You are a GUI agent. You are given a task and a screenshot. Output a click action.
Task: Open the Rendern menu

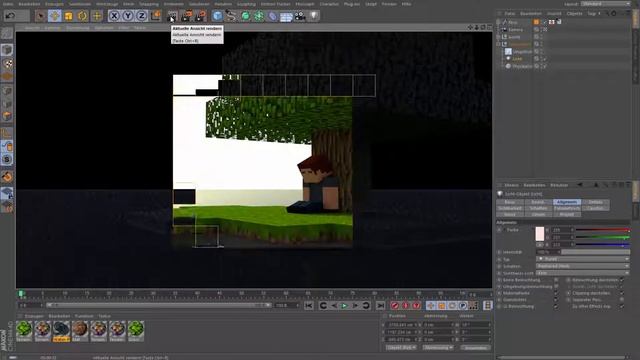[223, 4]
